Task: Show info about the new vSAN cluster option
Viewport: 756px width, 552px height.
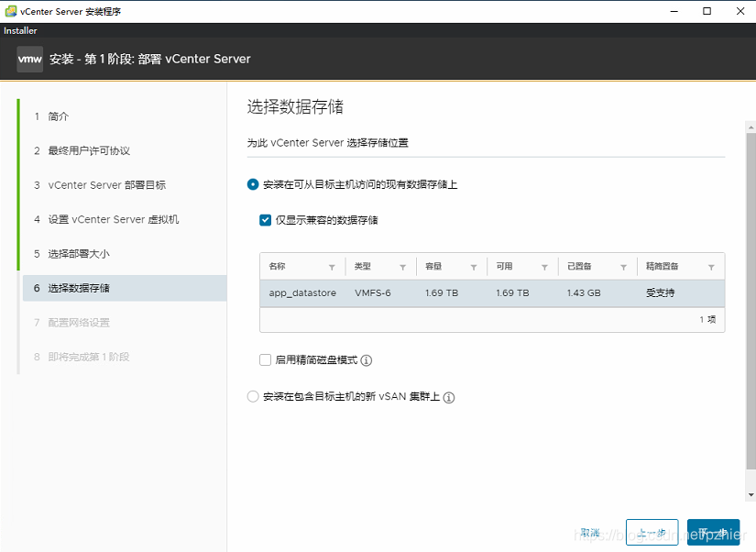Action: tap(449, 398)
